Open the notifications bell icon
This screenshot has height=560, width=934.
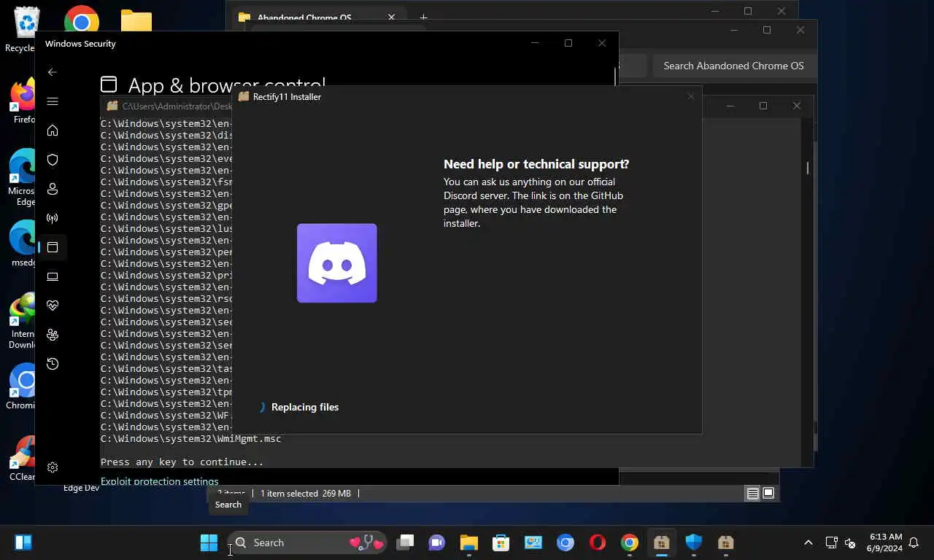(914, 542)
